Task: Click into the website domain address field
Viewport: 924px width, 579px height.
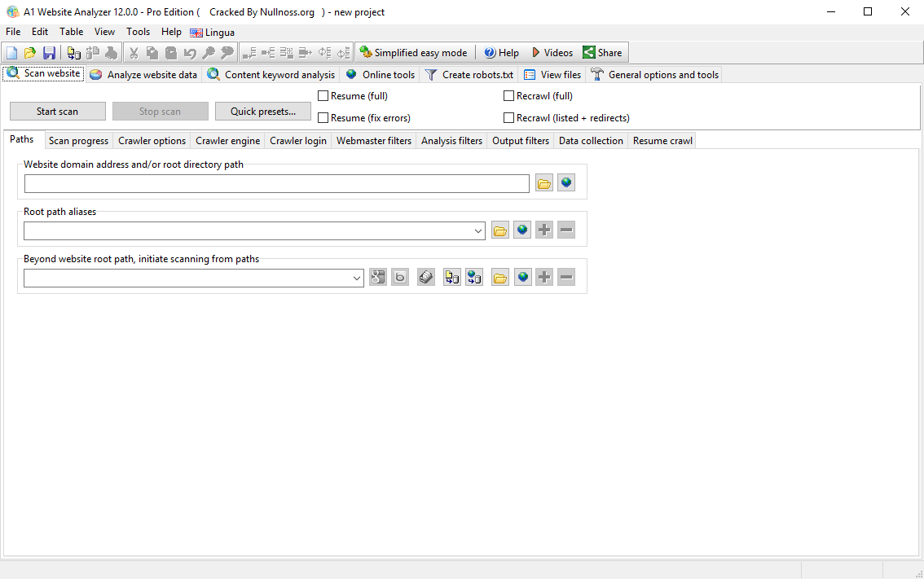Action: [x=277, y=184]
